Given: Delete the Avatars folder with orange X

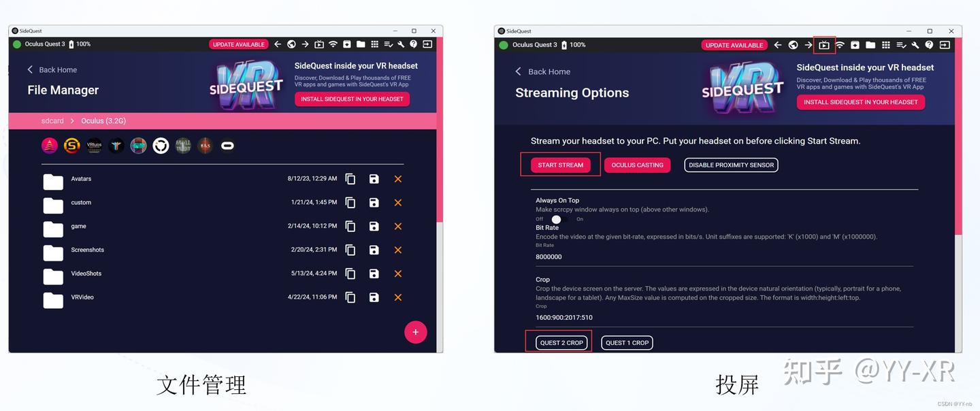Looking at the screenshot, I should (x=398, y=179).
